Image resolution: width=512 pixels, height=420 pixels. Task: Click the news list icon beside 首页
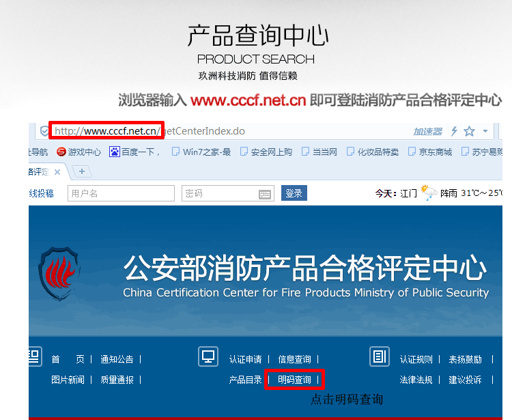pos(35,356)
